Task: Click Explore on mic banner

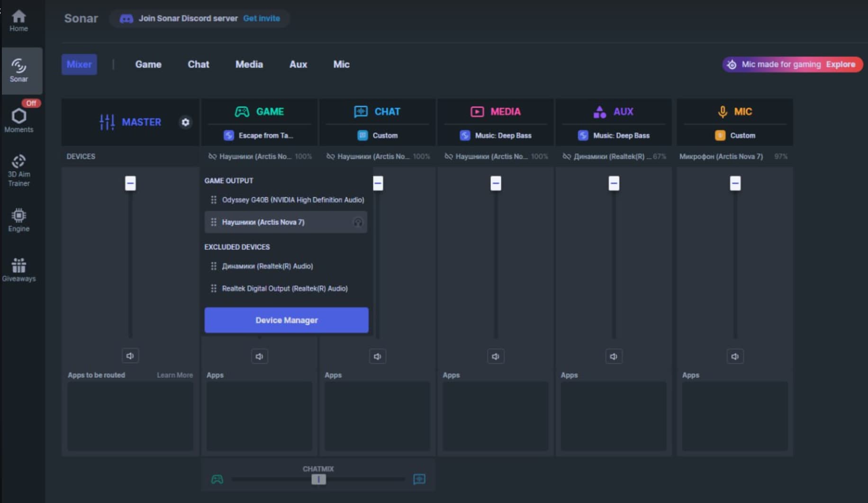Action: pyautogui.click(x=841, y=64)
